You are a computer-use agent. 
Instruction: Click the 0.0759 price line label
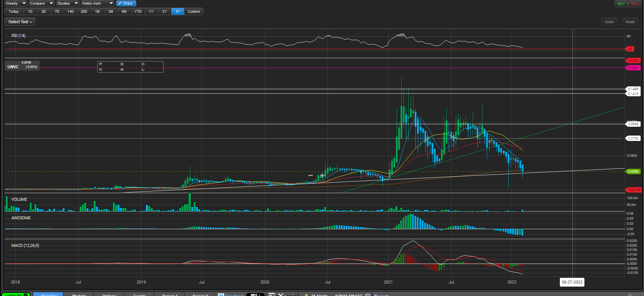tap(633, 139)
